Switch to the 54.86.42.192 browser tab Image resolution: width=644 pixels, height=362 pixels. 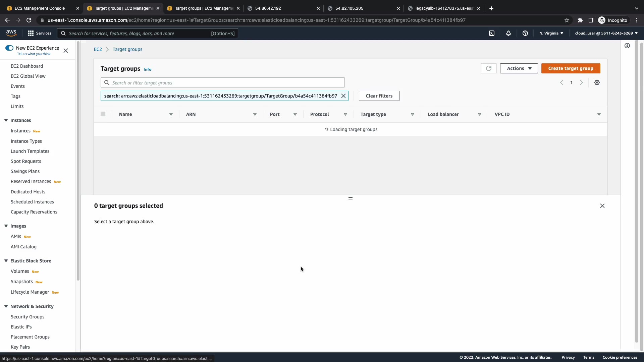click(x=282, y=8)
